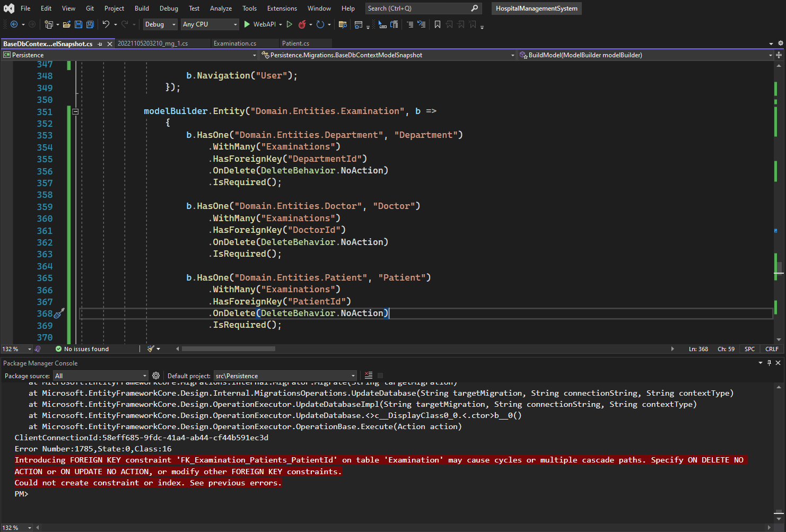This screenshot has height=532, width=786.
Task: Click the Undo arrow icon
Action: pos(106,24)
